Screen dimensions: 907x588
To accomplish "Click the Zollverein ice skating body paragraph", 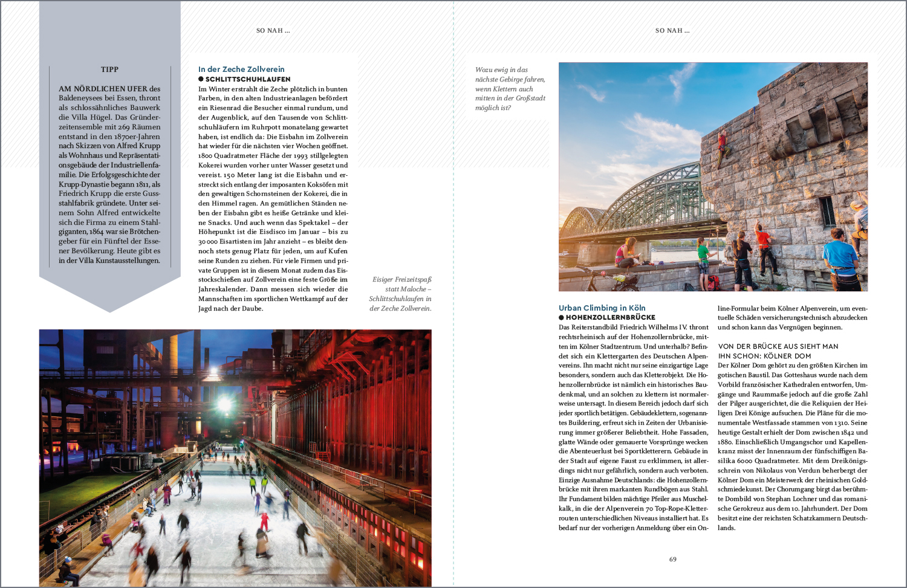I will tap(273, 198).
